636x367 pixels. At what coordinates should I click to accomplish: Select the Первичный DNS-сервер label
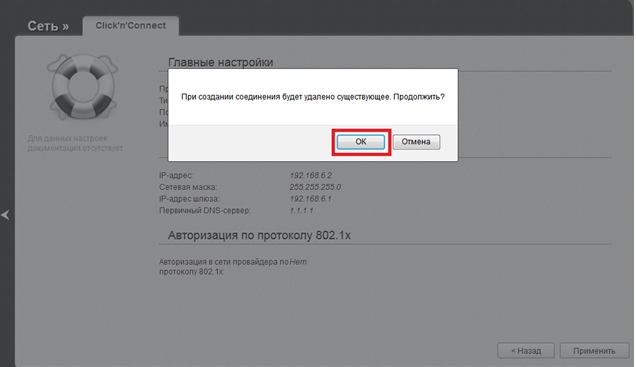tap(205, 210)
